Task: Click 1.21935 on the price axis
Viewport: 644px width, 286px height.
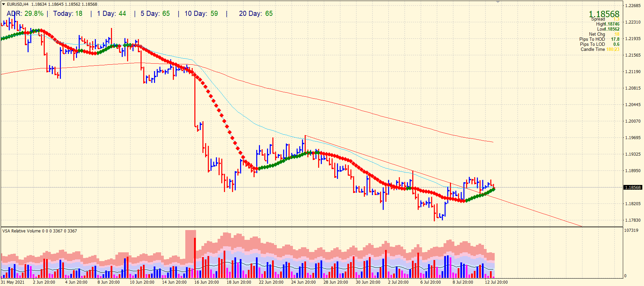Action: coord(633,39)
